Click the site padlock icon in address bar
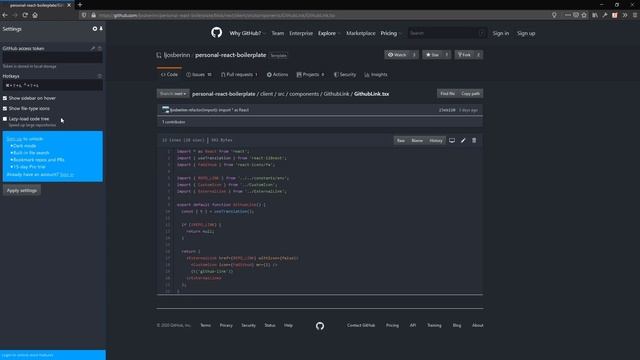The height and width of the screenshot is (360, 640). tap(93, 15)
